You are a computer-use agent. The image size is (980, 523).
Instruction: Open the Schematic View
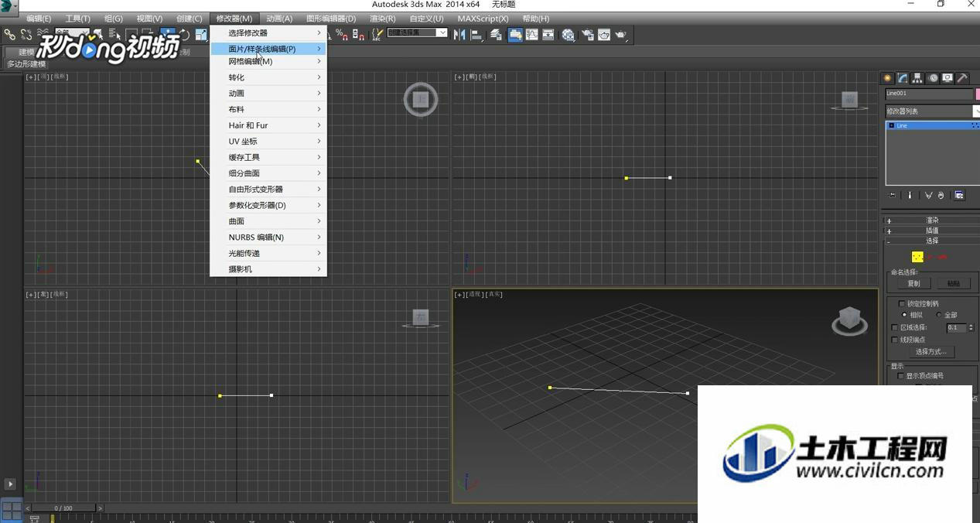point(548,34)
